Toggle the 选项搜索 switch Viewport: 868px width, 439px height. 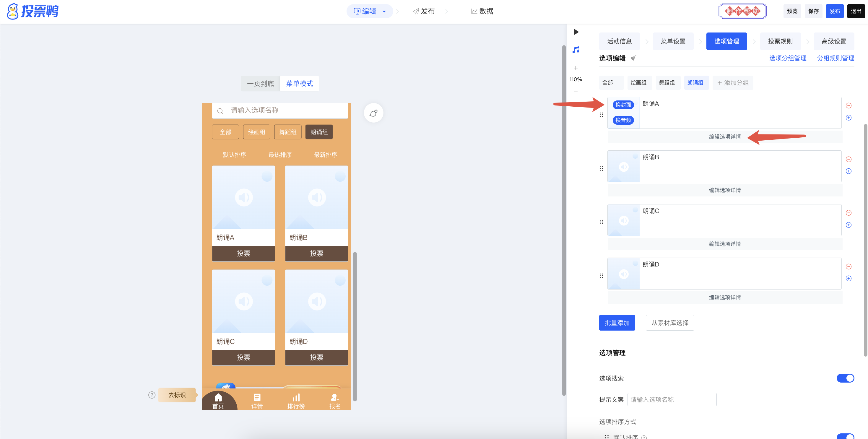tap(845, 378)
